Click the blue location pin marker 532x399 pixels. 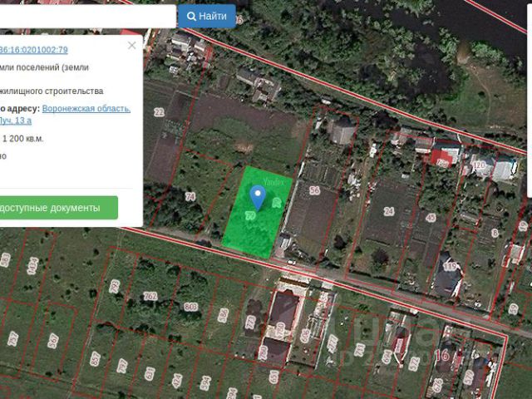click(x=258, y=198)
